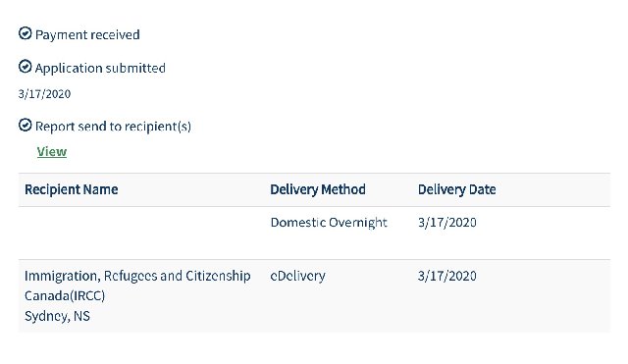Screen dimensions: 628x364
Task: Select the Immigration, Refugees and Citizenship recipient text
Action: [x=137, y=276]
